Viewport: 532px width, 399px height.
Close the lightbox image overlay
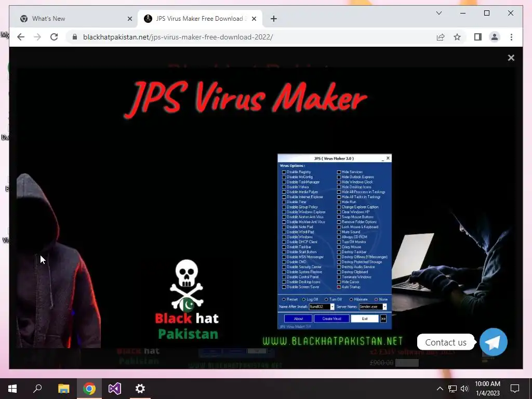[x=511, y=58]
